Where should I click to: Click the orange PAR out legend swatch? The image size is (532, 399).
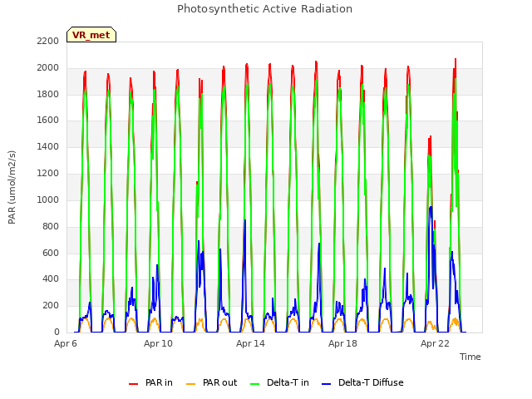(191, 384)
